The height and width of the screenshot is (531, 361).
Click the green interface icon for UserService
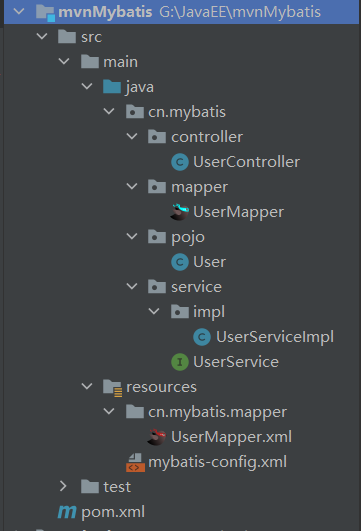click(180, 362)
